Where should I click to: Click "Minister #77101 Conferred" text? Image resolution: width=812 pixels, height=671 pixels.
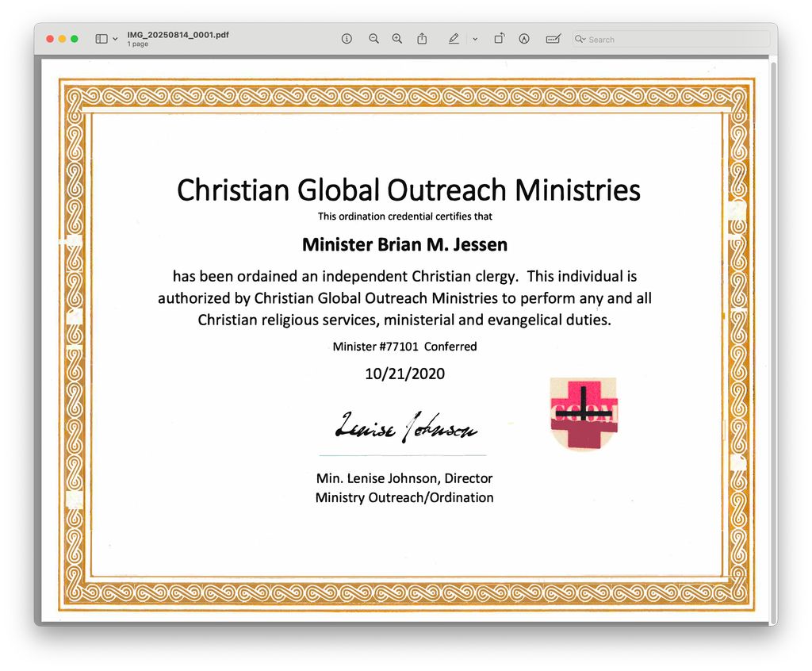[x=404, y=347]
